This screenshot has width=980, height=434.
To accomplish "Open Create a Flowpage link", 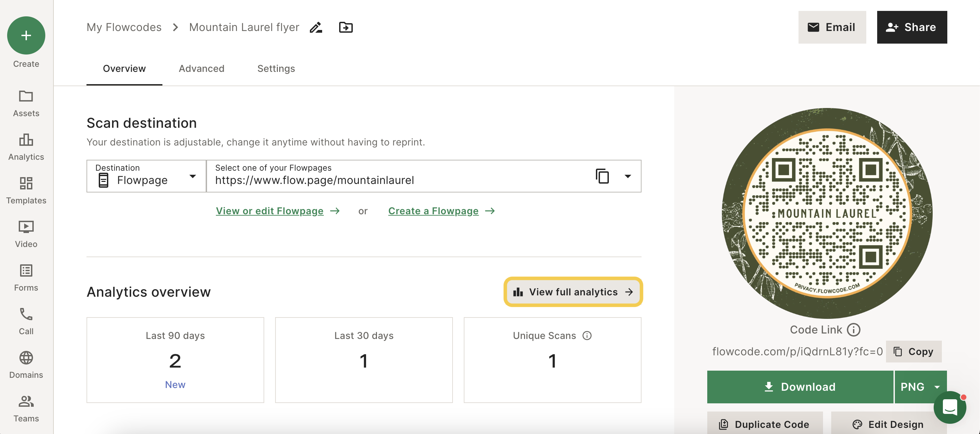I will click(x=441, y=211).
